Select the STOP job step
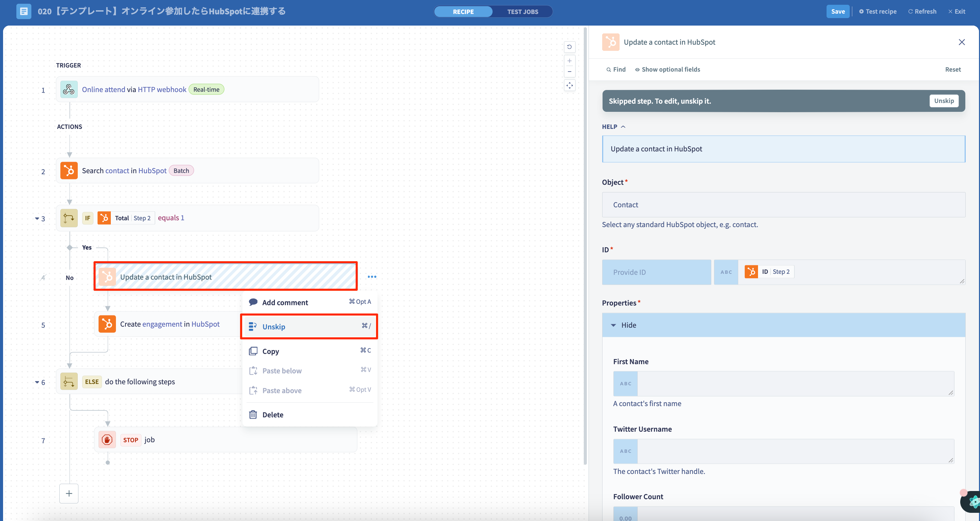The width and height of the screenshot is (980, 521). click(226, 440)
